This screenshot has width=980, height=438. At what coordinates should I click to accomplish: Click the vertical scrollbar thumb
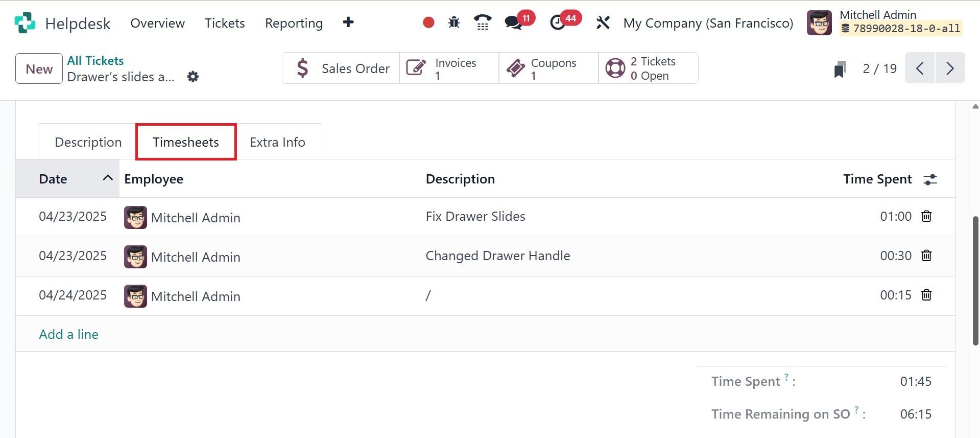point(975,281)
